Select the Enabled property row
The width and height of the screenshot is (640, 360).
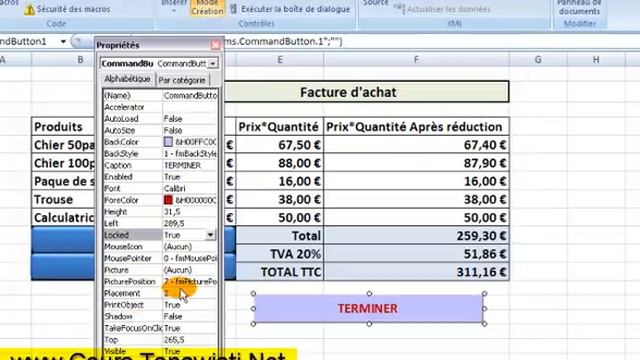coord(160,177)
